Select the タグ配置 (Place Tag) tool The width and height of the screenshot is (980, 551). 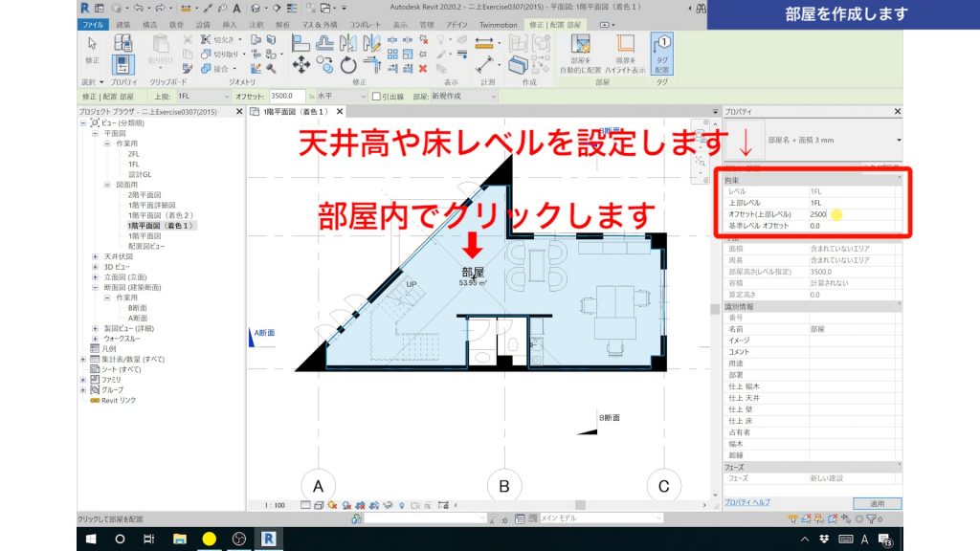[x=663, y=53]
